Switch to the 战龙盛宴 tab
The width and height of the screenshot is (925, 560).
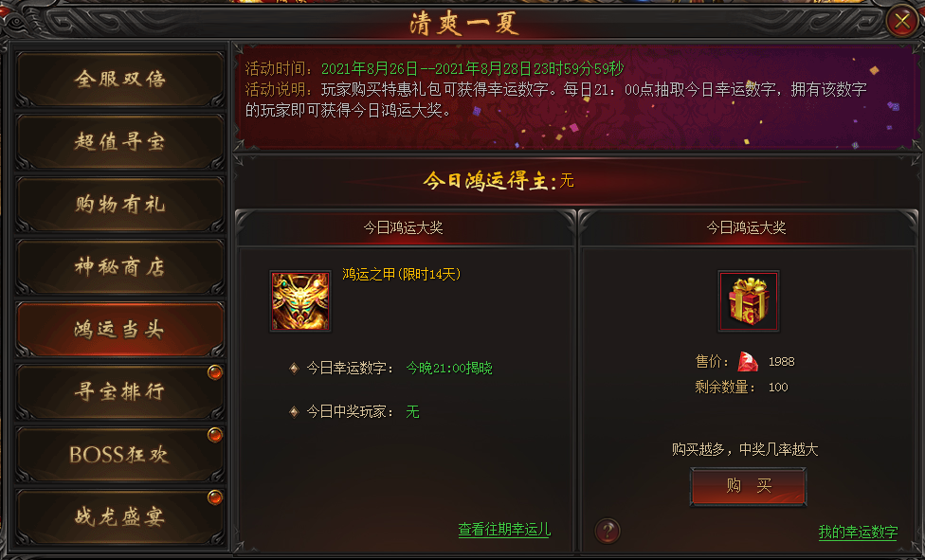tap(119, 517)
